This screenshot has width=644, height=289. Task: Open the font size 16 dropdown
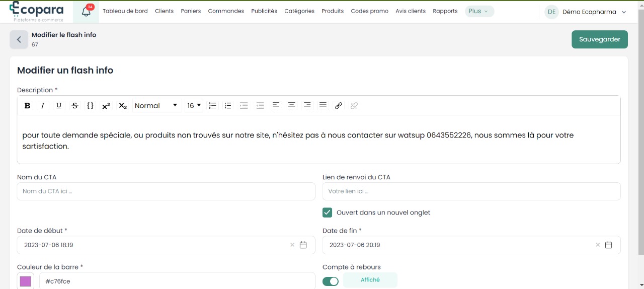click(x=194, y=106)
